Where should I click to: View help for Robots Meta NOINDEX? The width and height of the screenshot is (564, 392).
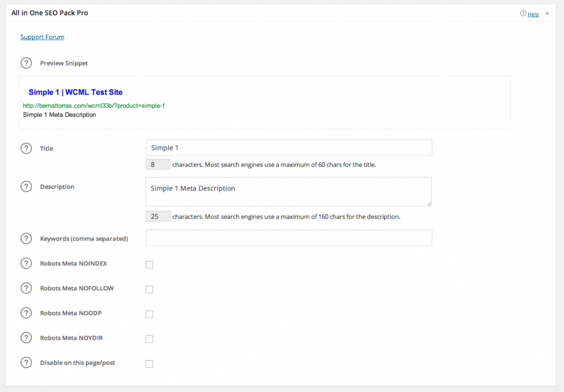pyautogui.click(x=26, y=263)
